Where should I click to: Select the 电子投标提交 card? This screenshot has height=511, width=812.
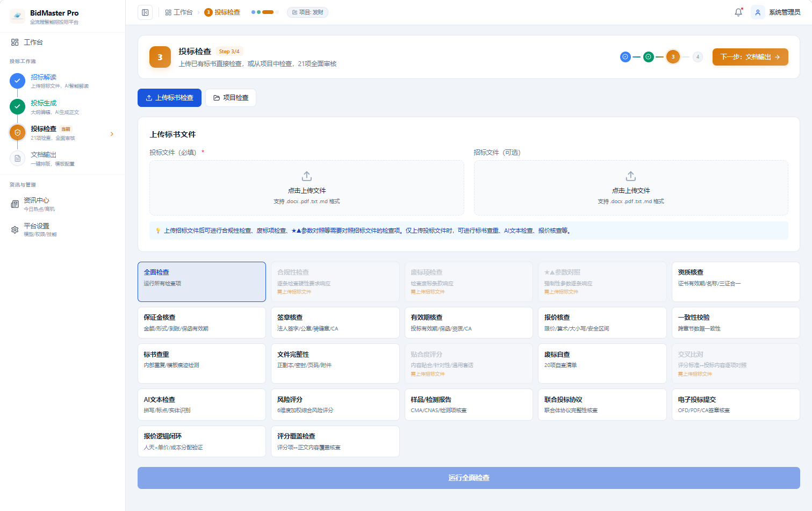coord(736,405)
